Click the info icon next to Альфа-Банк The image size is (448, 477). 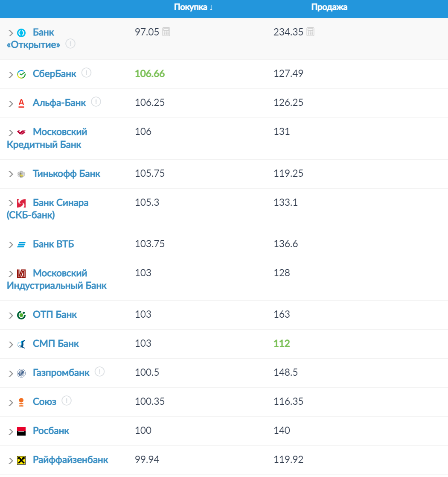[96, 102]
